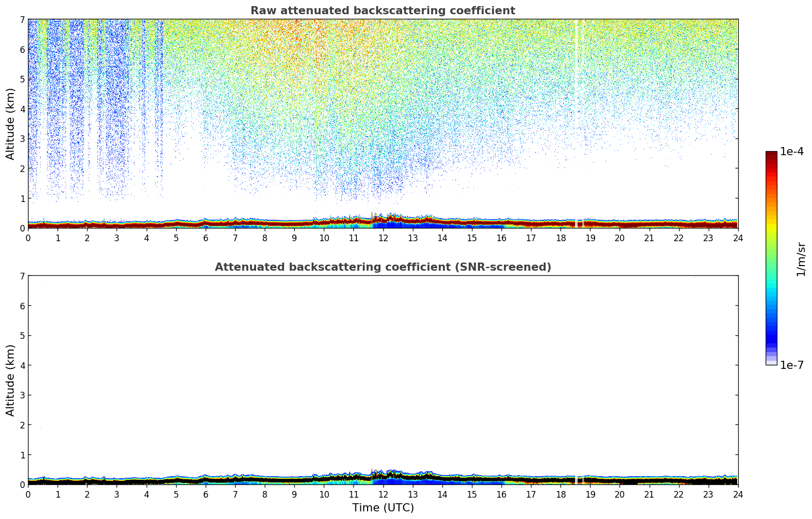Click time tick "1" under the SNR-screened plot
The height and width of the screenshot is (519, 812).
pos(58,494)
